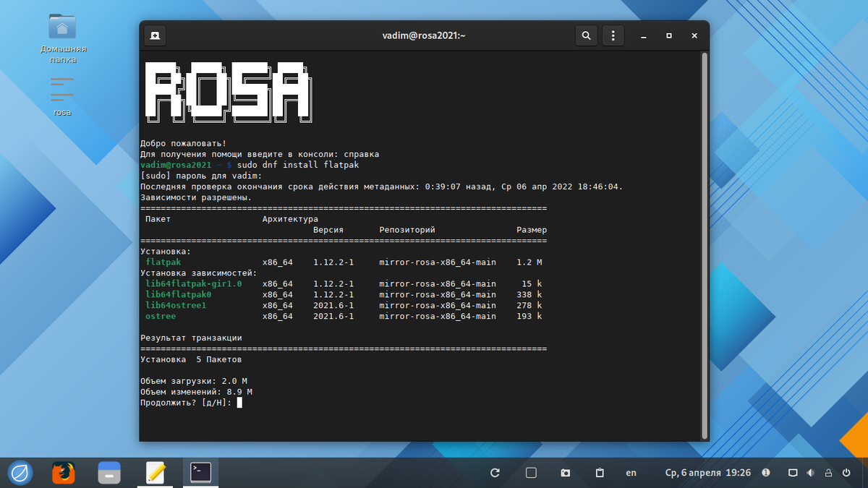The width and height of the screenshot is (868, 488).
Task: Click package name 'lib64ostree1'
Action: (176, 305)
